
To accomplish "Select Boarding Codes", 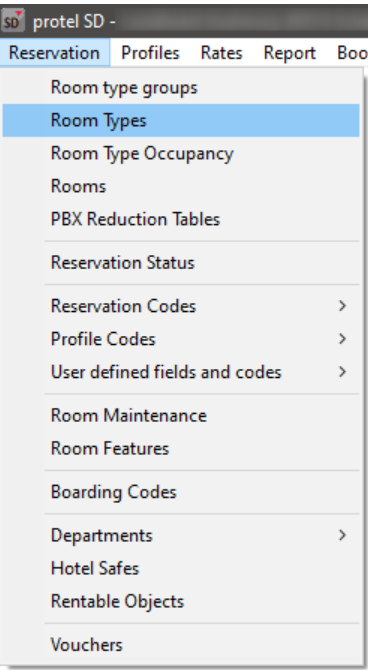I will [x=181, y=492].
